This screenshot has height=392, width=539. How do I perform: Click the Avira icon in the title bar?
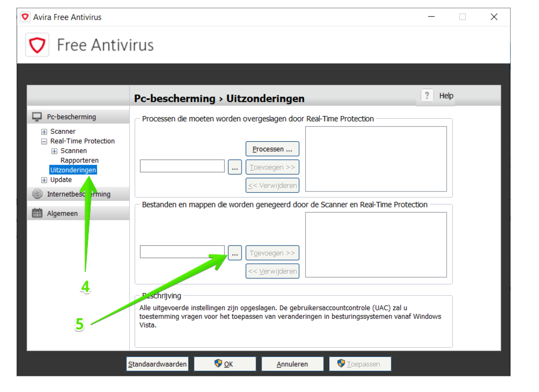click(25, 17)
